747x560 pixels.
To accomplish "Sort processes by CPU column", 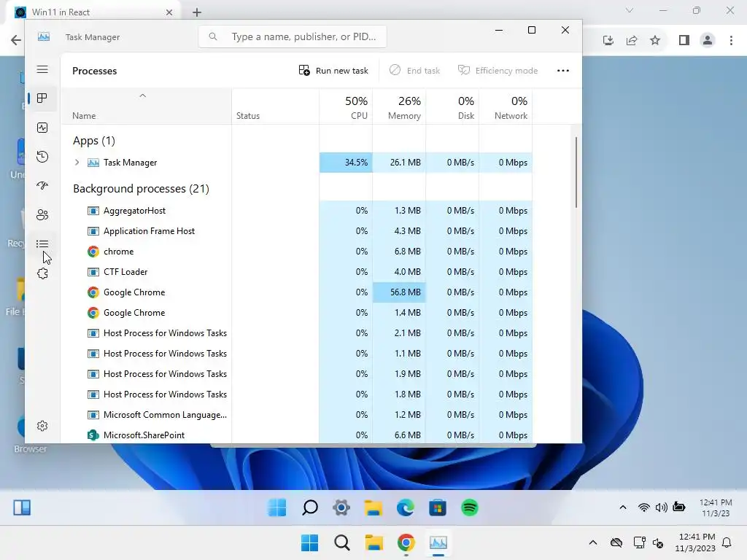I will pos(346,108).
